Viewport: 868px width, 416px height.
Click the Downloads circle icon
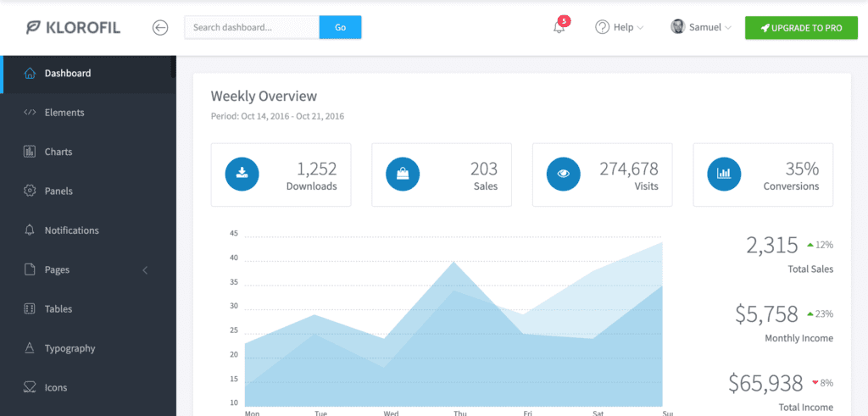coord(242,175)
